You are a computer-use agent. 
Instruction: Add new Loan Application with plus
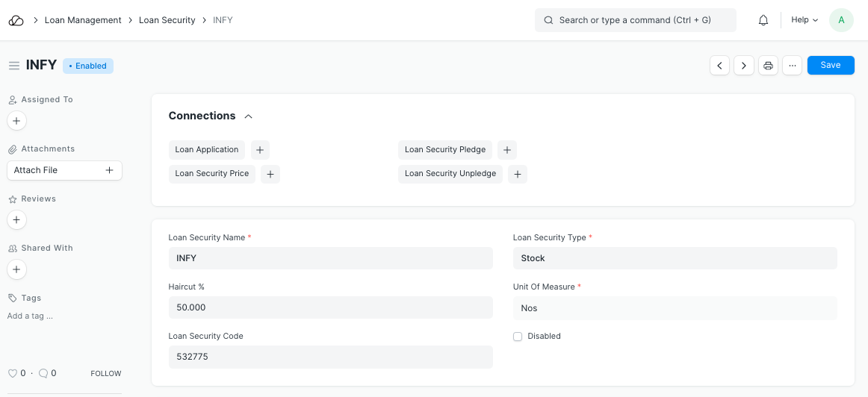tap(260, 150)
